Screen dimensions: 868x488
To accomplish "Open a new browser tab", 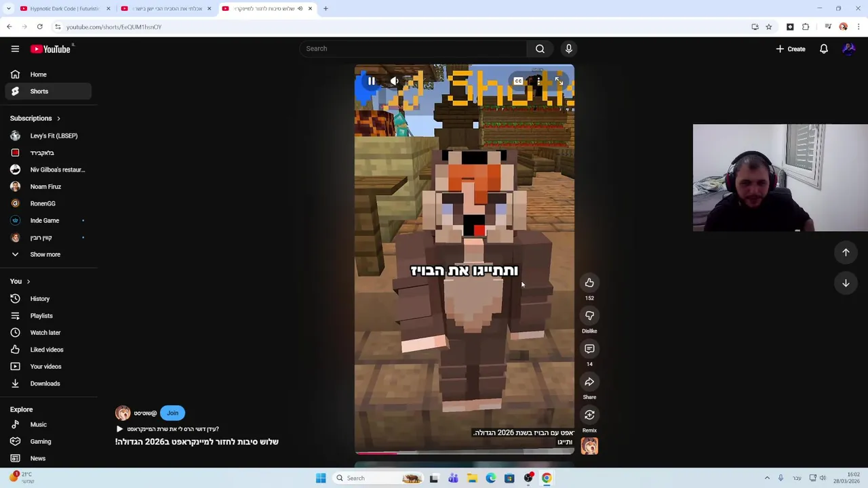I will [325, 9].
